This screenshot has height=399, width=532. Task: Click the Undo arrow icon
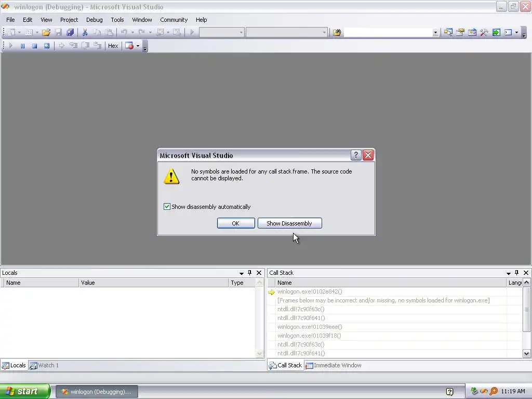(124, 32)
